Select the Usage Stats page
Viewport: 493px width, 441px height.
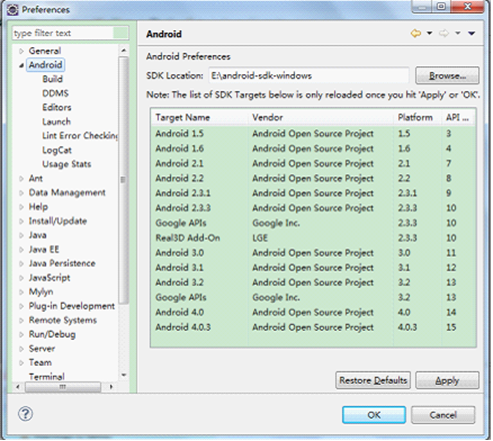pos(66,164)
